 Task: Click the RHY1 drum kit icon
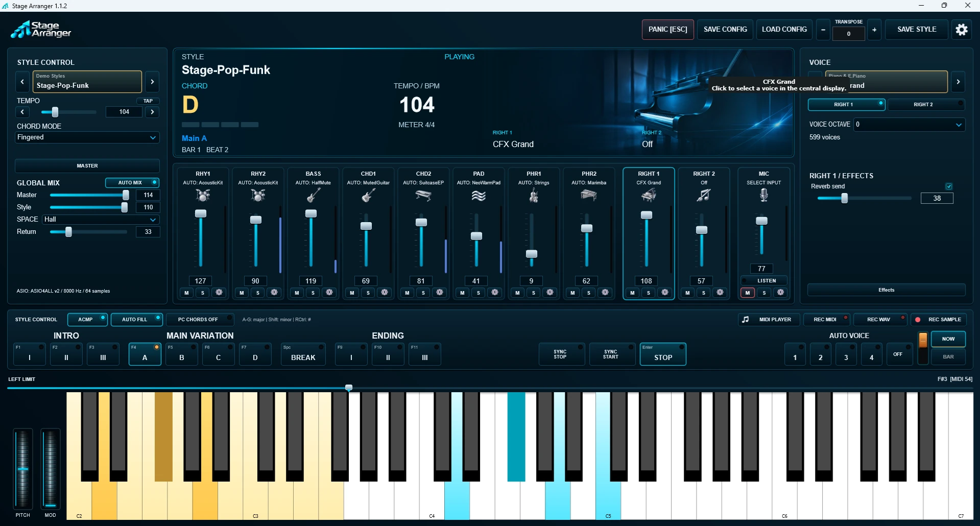203,195
